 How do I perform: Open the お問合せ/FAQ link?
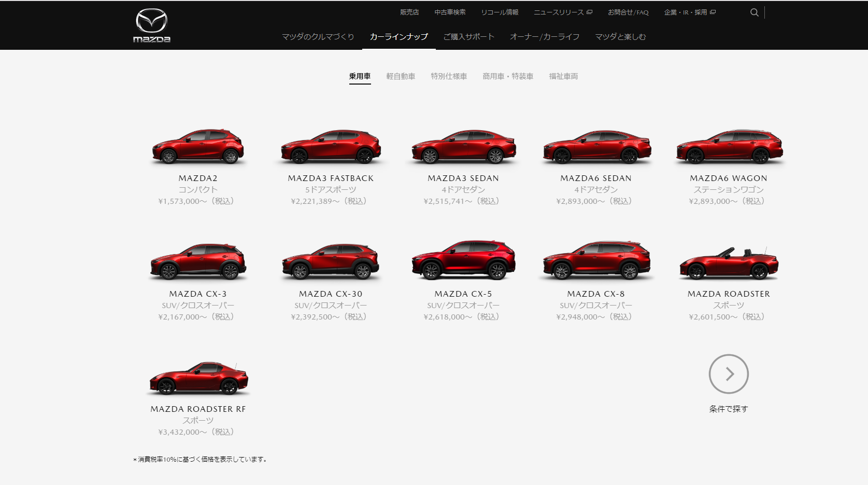(x=628, y=12)
